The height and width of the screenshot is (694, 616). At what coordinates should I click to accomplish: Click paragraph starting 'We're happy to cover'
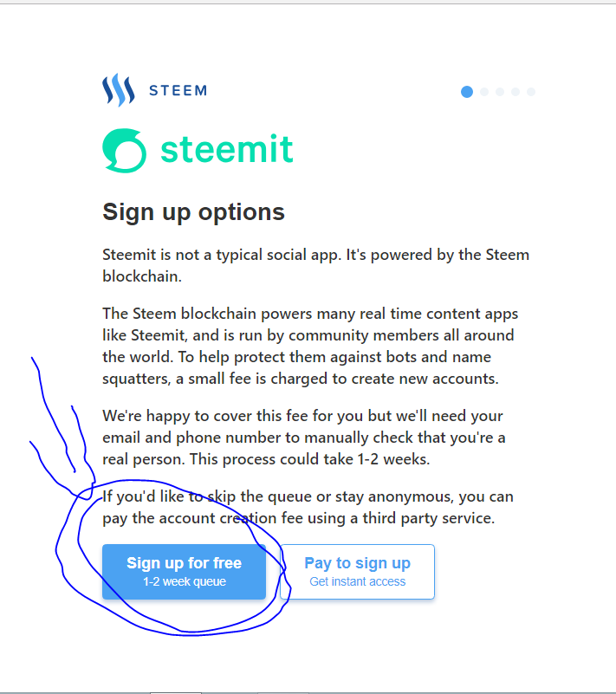point(303,436)
